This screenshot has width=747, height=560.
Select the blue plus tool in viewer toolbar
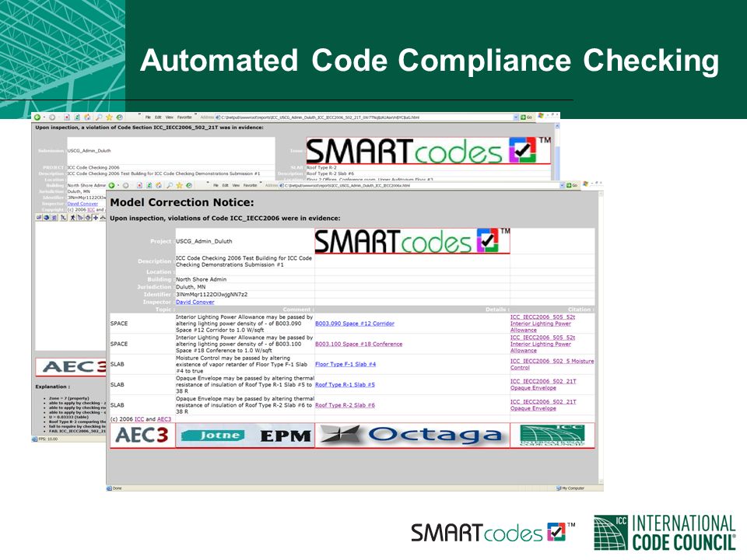point(96,218)
